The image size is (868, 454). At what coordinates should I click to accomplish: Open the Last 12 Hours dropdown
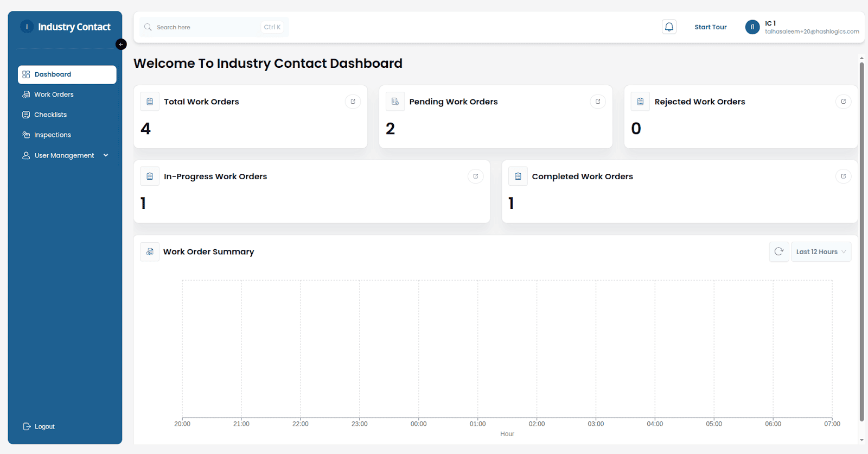(x=821, y=252)
